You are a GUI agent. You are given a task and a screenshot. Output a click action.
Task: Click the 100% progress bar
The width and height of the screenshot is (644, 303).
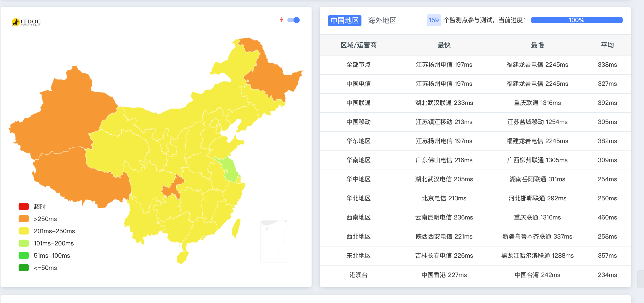576,20
